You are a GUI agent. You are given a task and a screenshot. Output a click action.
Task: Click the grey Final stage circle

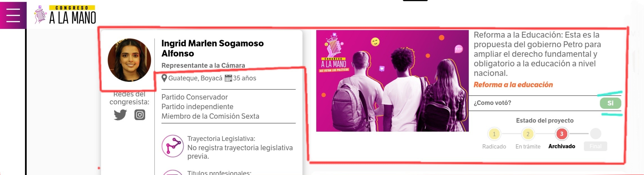click(x=596, y=134)
